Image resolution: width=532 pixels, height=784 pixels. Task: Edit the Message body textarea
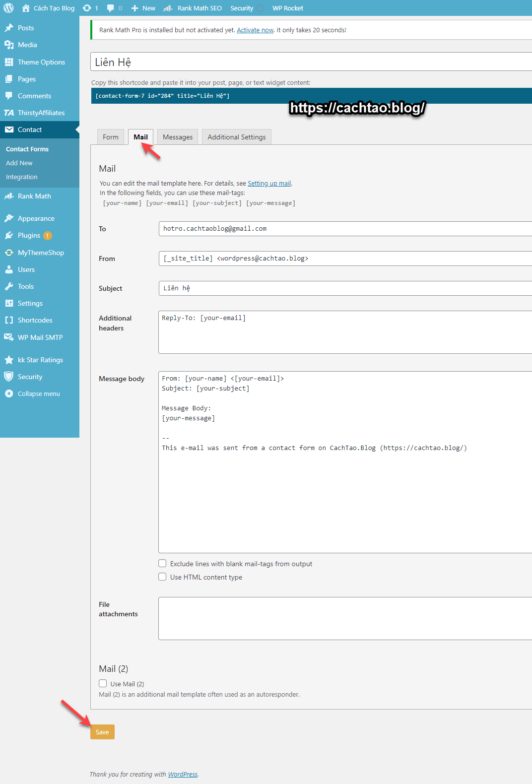(345, 462)
